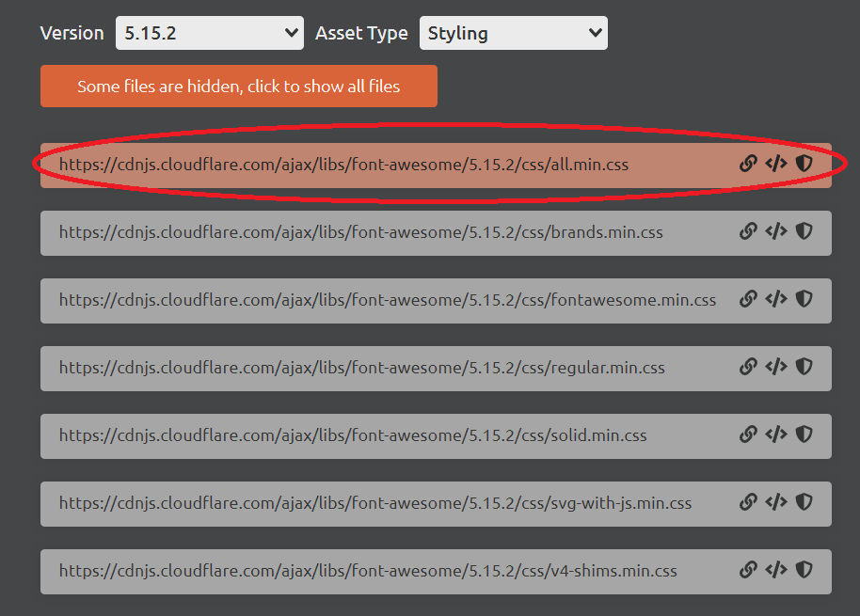The image size is (860, 616).
Task: Select the regular.min.css URL text
Action: click(x=362, y=368)
